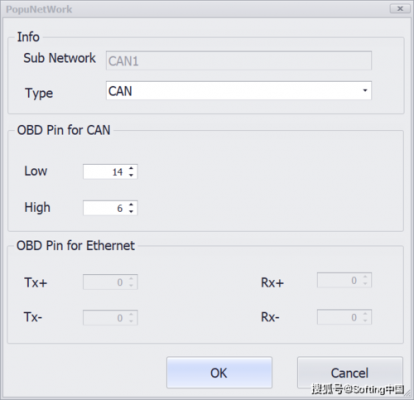This screenshot has width=414, height=400.
Task: Close the PopuNetWork window
Action: (400, 9)
